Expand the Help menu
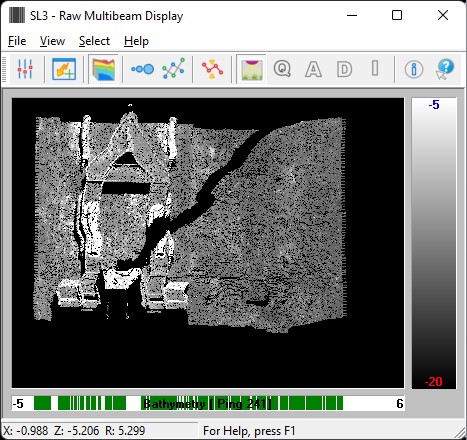This screenshot has height=440, width=467. pyautogui.click(x=136, y=41)
